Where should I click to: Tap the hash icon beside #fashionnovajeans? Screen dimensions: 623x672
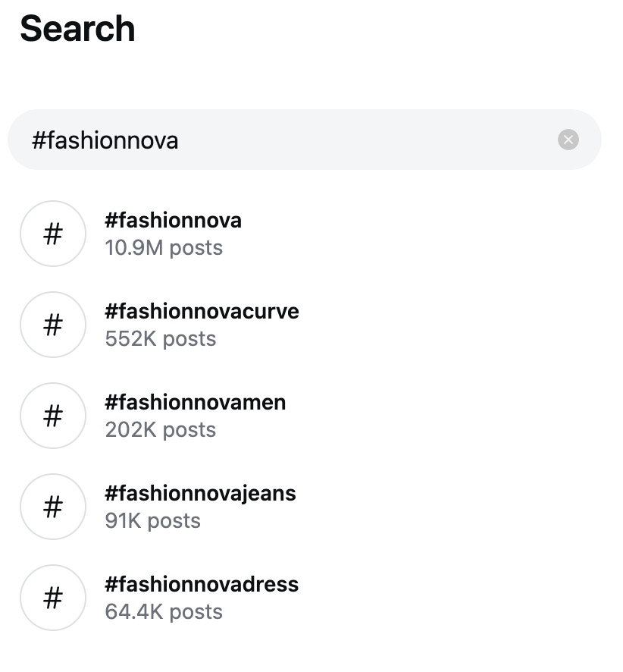coord(53,507)
